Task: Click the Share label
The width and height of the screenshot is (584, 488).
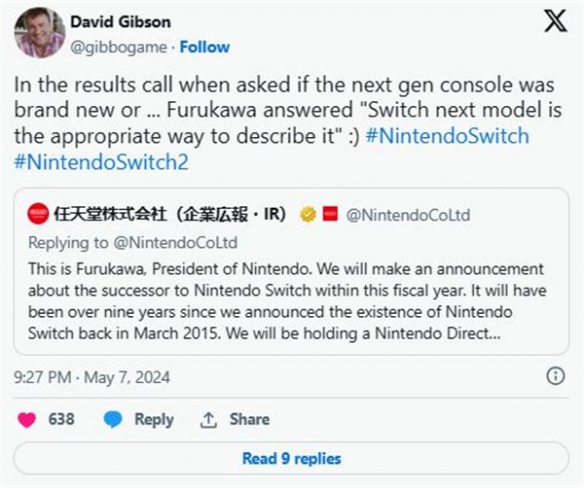Action: 250,419
